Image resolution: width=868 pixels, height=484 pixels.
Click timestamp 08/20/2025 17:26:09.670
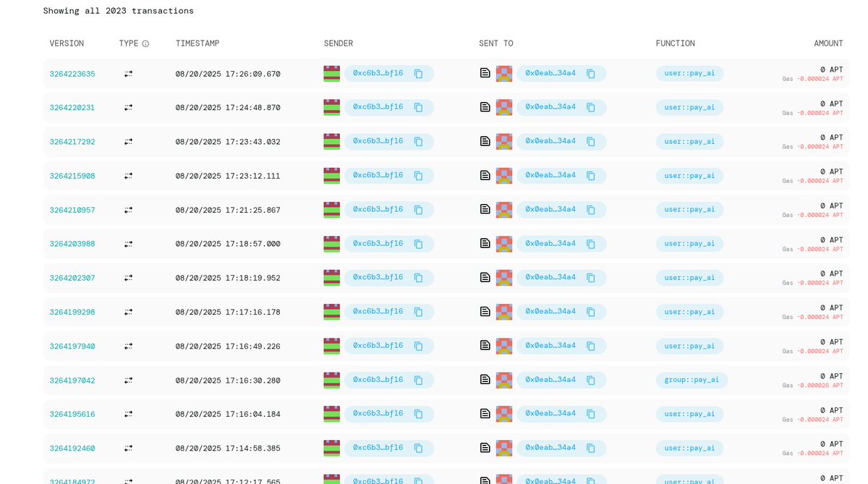[228, 74]
